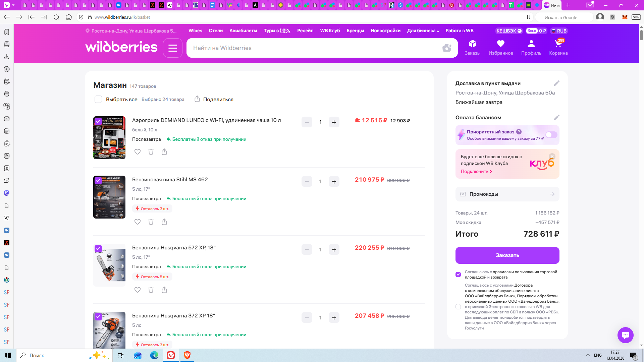Expand Для бизнеса dropdown menu
This screenshot has width=644, height=362.
pos(423,31)
